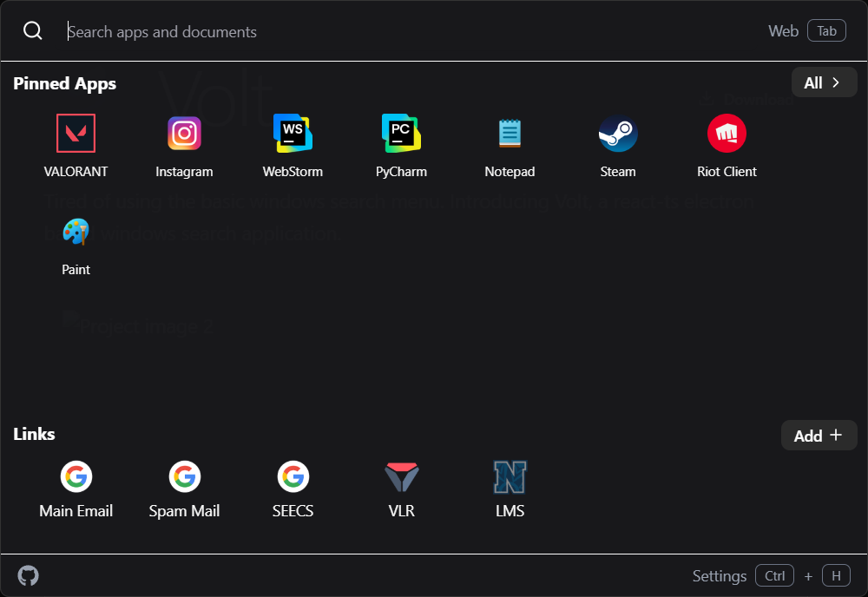Image resolution: width=868 pixels, height=597 pixels.
Task: Launch WebStorm from pinned apps
Action: coord(293,134)
